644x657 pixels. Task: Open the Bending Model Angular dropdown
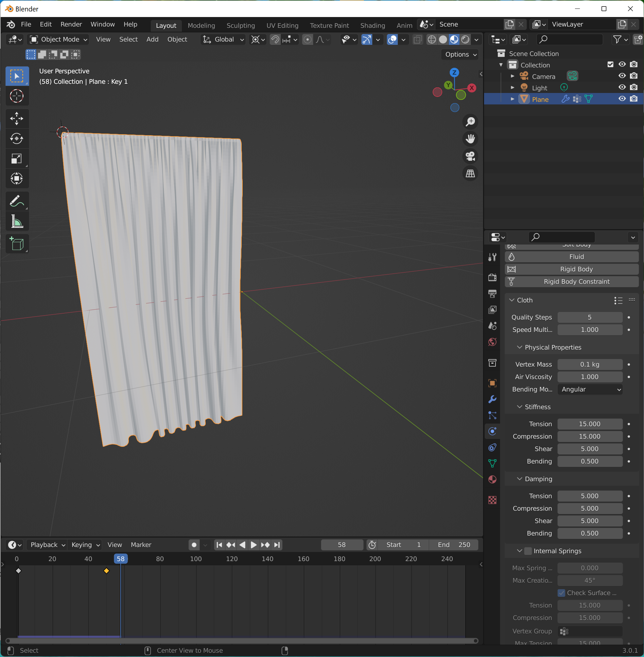point(590,389)
